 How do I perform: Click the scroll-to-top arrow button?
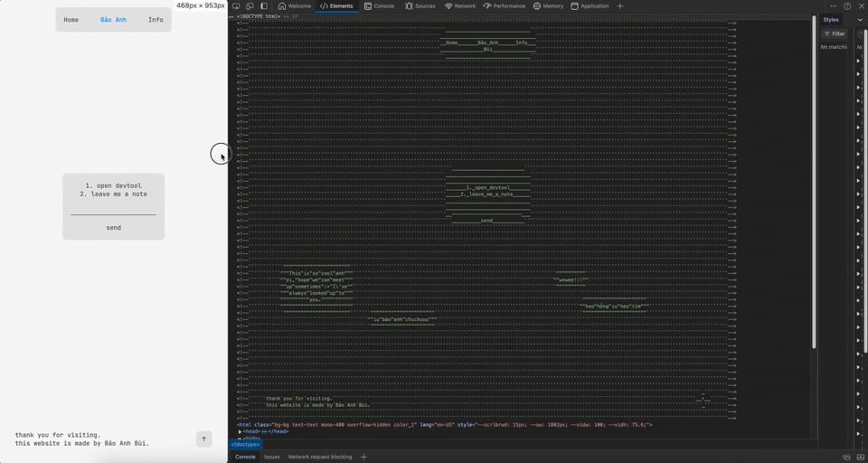click(203, 439)
